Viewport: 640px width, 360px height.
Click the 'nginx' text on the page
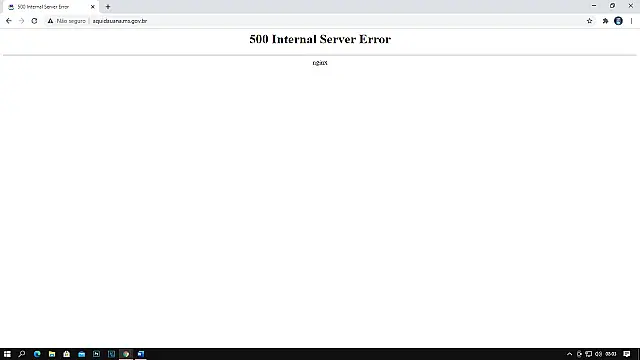(x=320, y=63)
